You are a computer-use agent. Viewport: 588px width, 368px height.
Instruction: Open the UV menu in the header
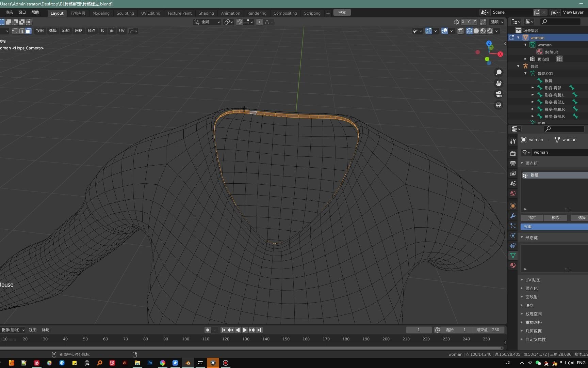coord(121,31)
